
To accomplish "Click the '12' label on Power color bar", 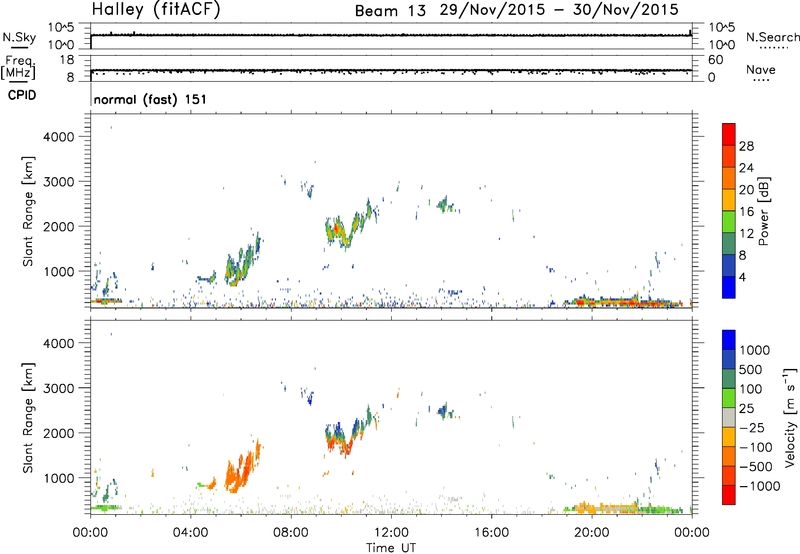I will [746, 233].
